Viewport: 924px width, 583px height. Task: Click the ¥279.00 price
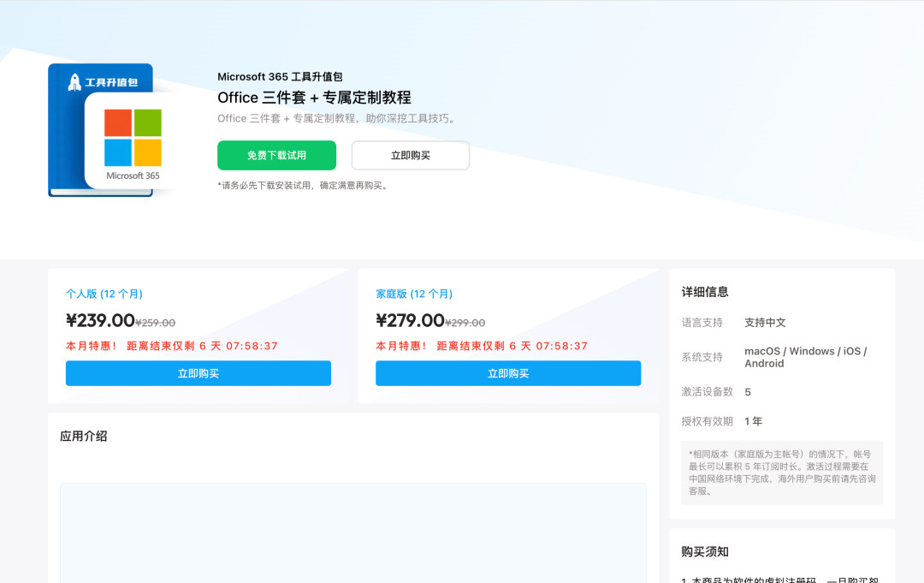(x=410, y=321)
